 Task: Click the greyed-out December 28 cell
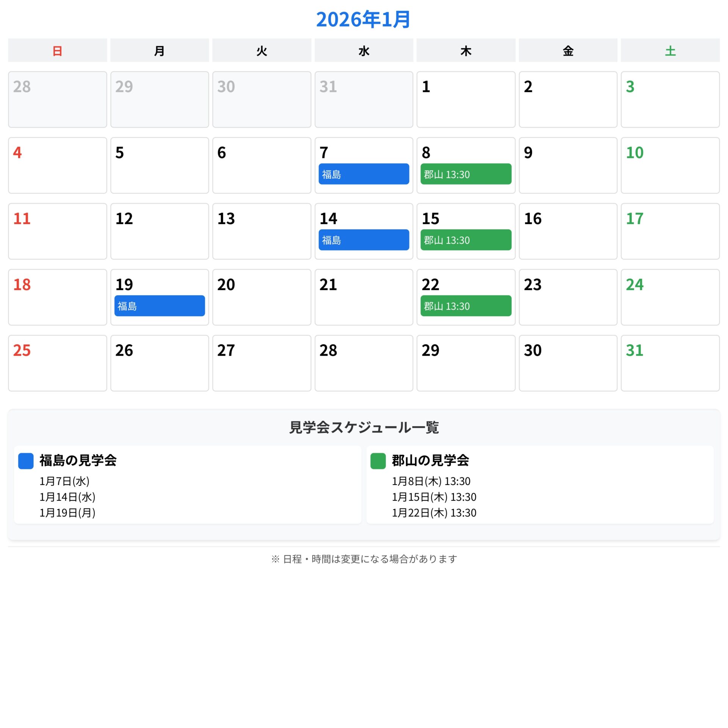point(57,99)
